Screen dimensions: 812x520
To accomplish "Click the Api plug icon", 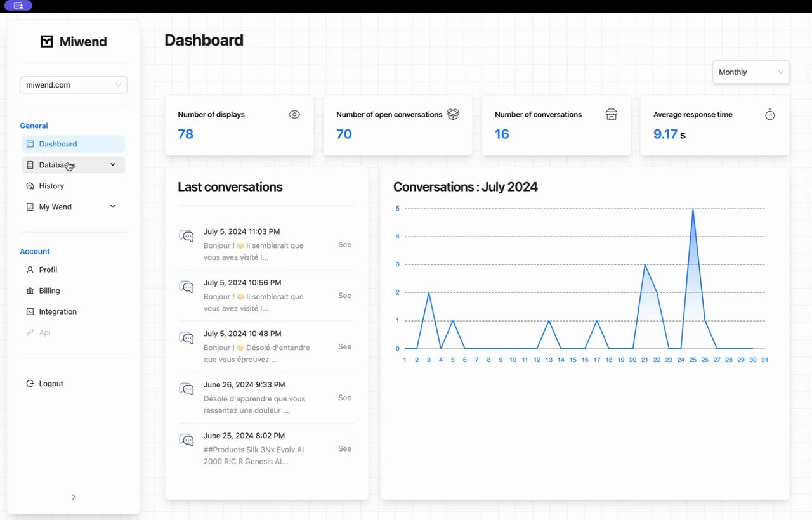I will point(30,332).
